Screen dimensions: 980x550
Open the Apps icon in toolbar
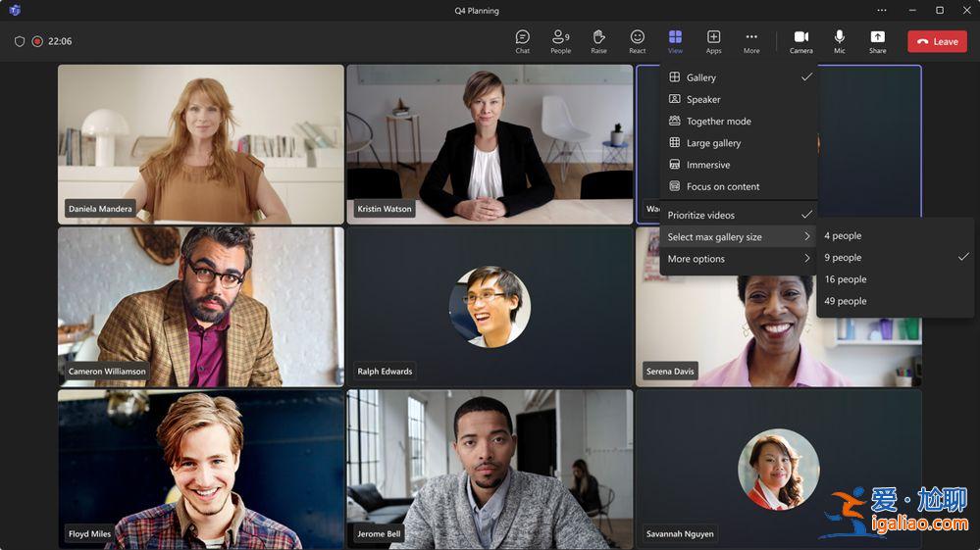tap(713, 40)
